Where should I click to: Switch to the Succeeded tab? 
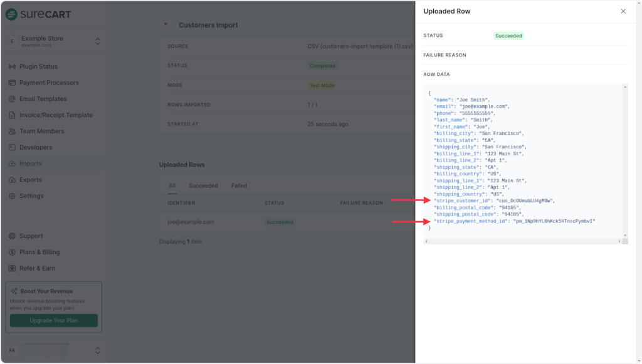pos(203,186)
